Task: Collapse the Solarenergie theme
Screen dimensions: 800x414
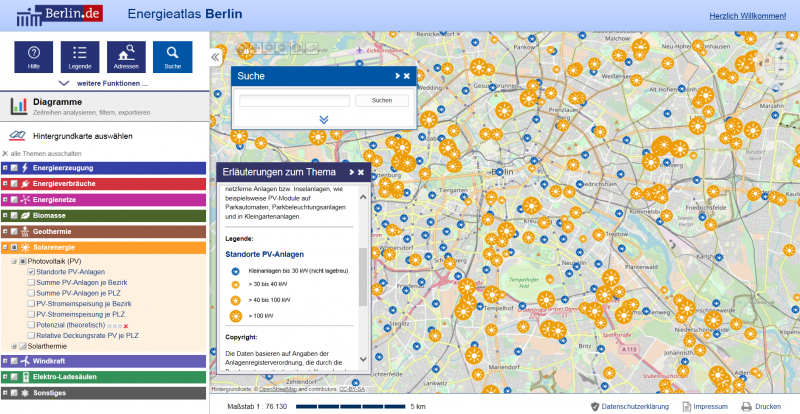Action: [5, 248]
